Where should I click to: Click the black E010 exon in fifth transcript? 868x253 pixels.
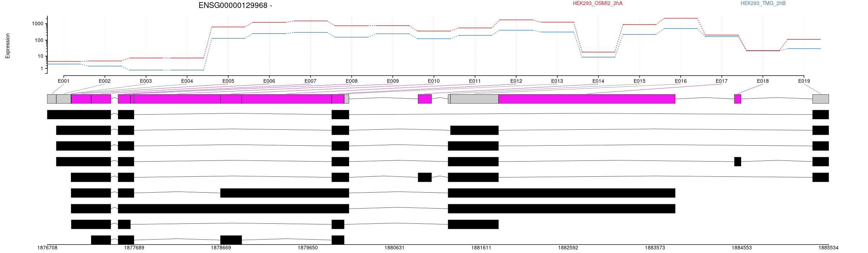(x=425, y=177)
